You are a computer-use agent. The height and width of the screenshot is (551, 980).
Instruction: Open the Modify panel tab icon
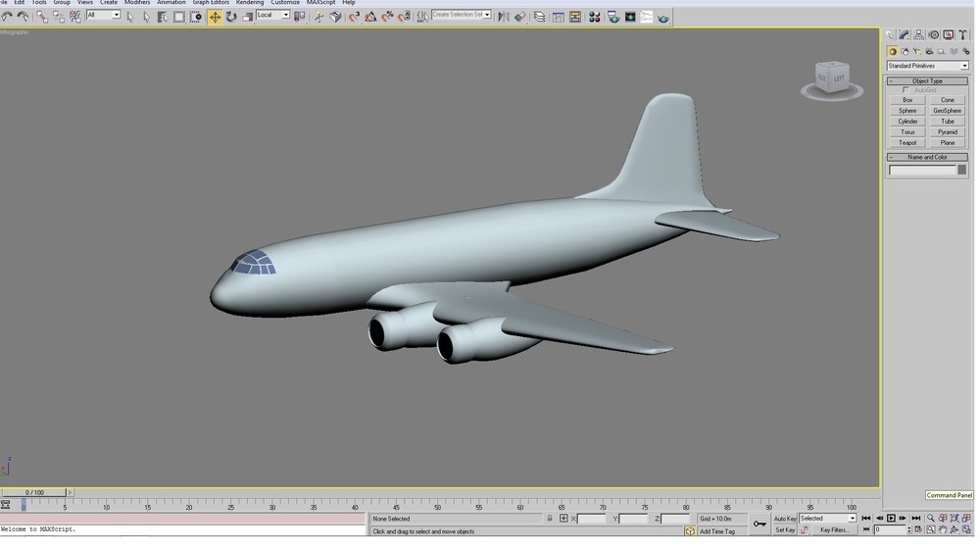pyautogui.click(x=904, y=35)
